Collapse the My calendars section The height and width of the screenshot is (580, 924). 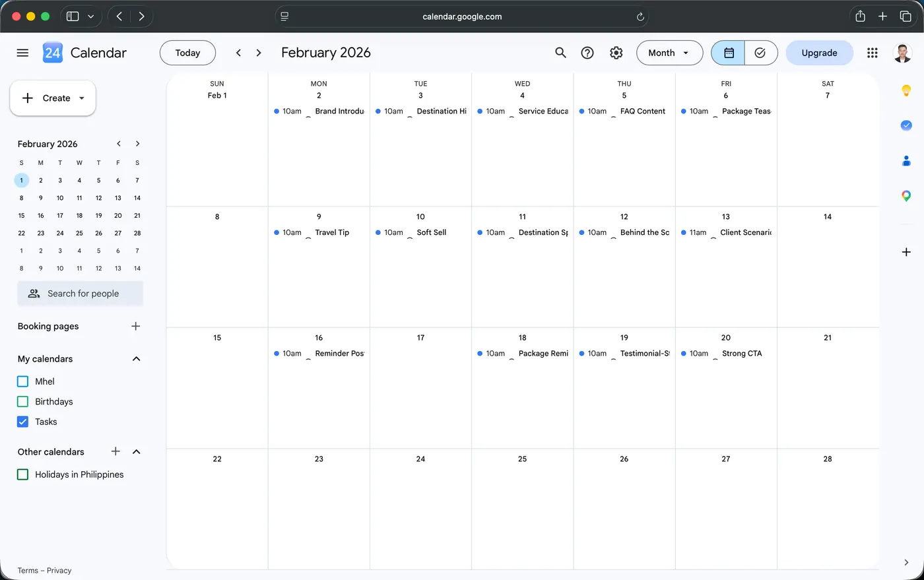[x=137, y=359]
